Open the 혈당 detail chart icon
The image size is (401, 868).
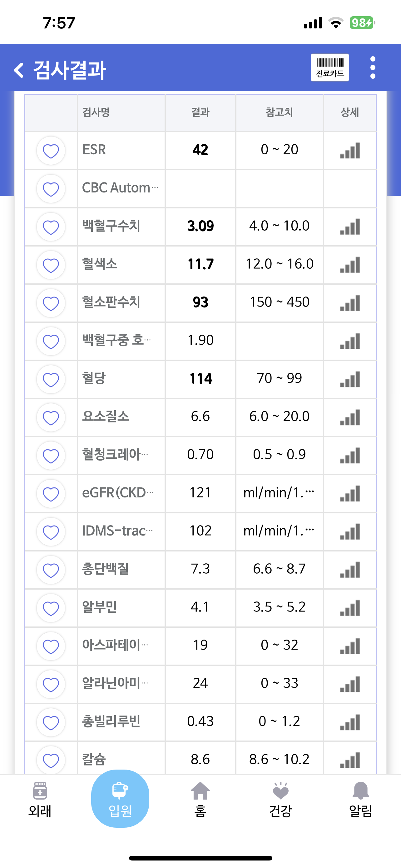pyautogui.click(x=350, y=379)
